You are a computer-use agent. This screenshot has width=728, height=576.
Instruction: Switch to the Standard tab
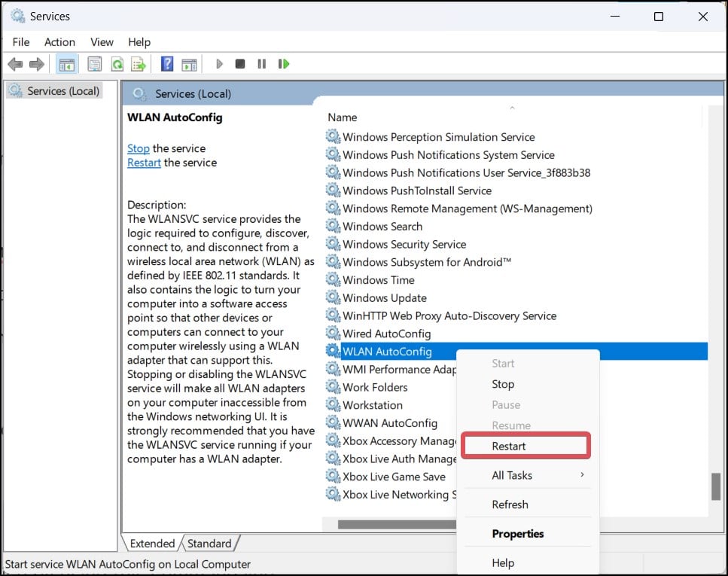pos(209,544)
